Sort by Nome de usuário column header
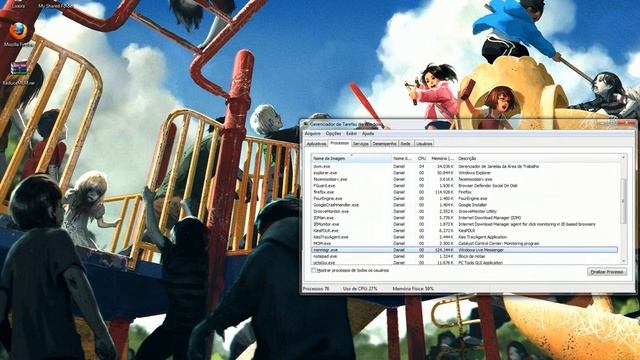The width and height of the screenshot is (640, 360). click(403, 158)
